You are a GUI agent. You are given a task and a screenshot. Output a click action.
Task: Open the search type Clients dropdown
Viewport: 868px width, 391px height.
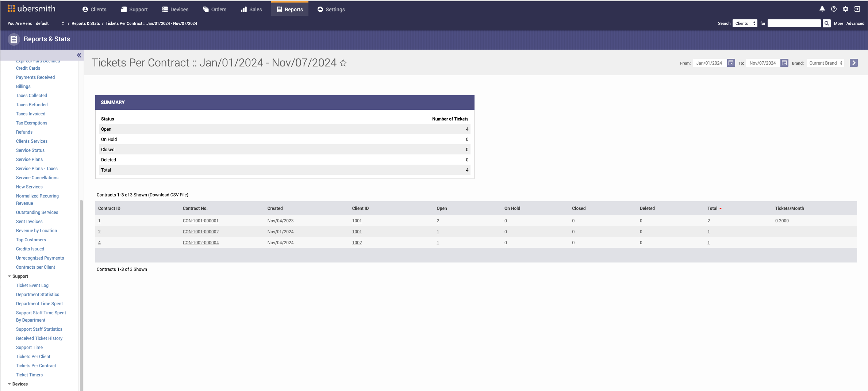click(x=745, y=23)
